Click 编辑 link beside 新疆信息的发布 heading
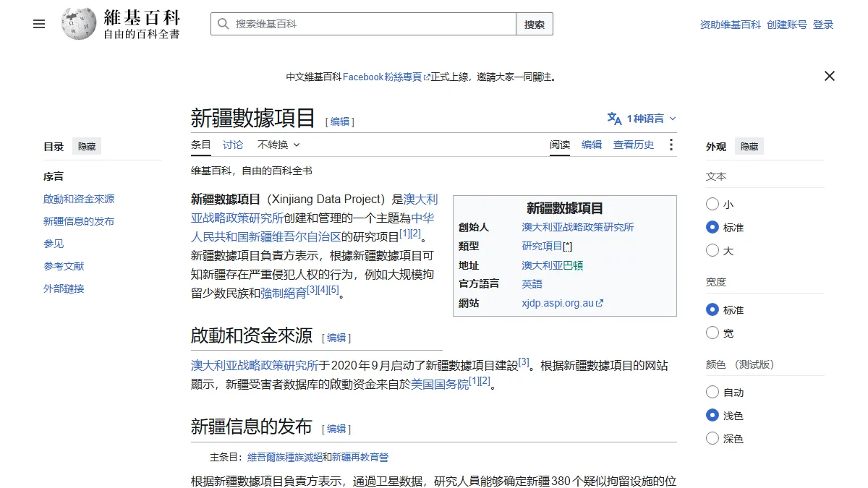This screenshot has width=868, height=488. coord(336,429)
